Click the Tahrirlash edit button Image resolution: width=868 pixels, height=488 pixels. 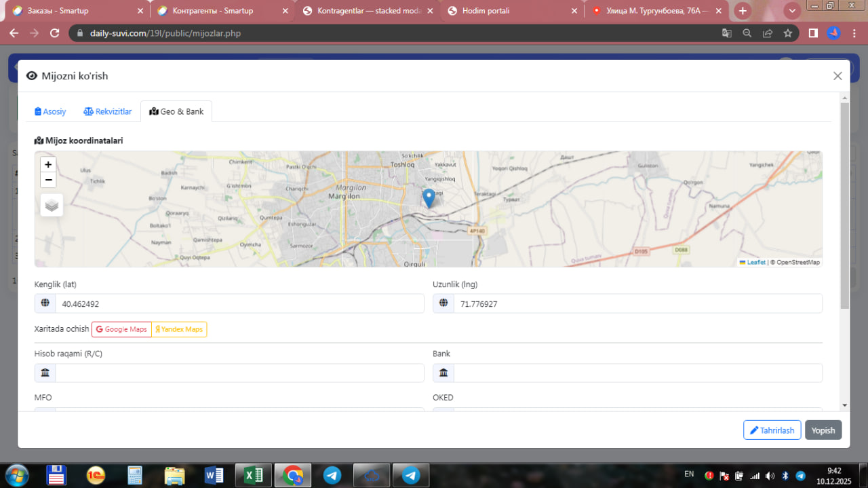772,430
